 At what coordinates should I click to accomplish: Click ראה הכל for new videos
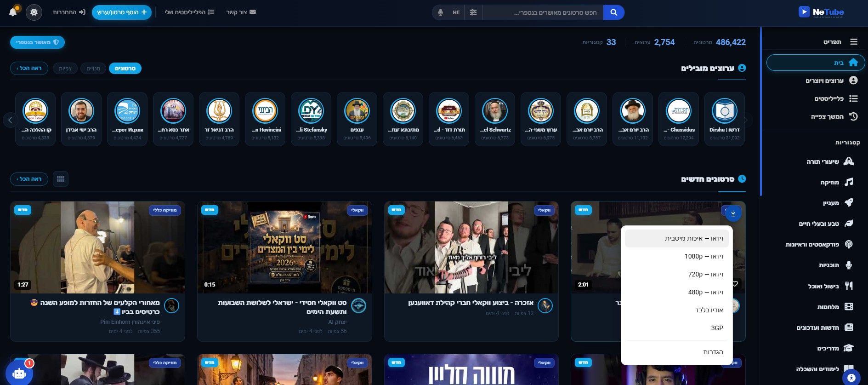coord(29,179)
